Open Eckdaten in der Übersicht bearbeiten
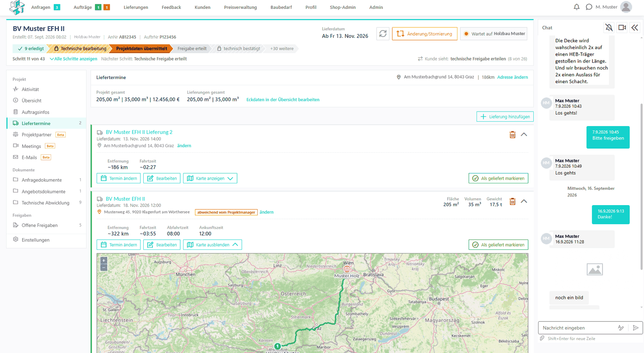644x353 pixels. 283,100
